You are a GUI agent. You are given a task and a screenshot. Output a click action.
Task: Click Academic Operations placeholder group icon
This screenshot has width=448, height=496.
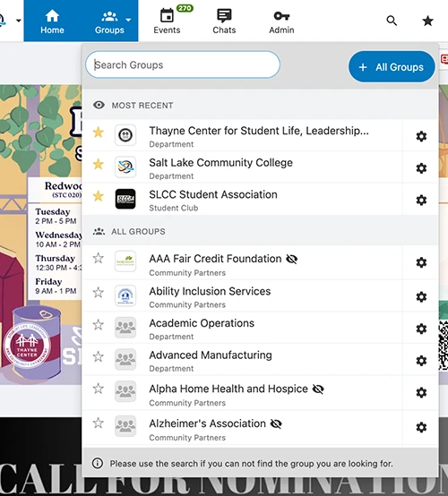tap(125, 328)
